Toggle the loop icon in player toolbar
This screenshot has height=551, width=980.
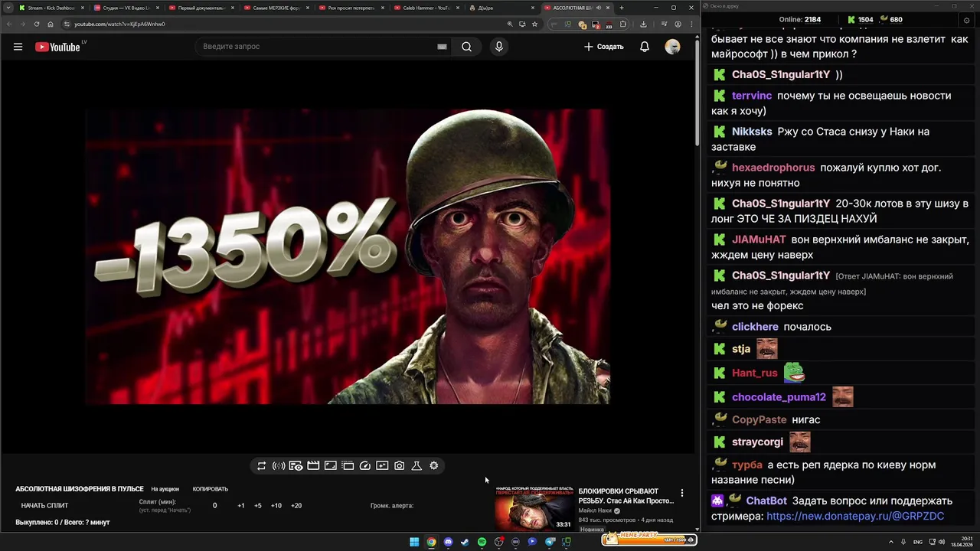coord(261,465)
